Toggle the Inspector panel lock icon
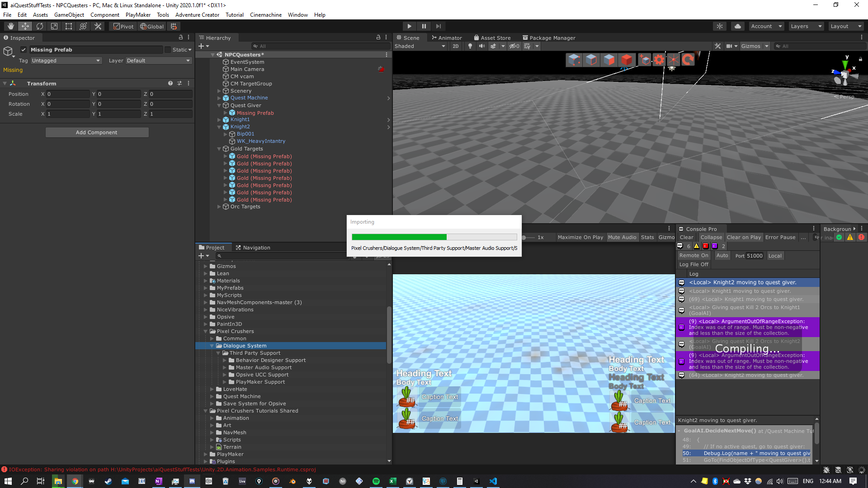 [x=181, y=38]
